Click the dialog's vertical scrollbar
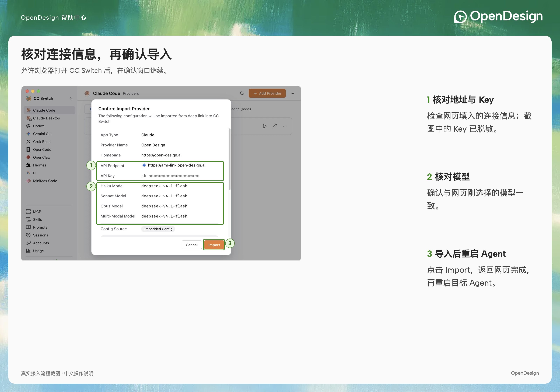Viewport: 560px width, 392px height. 229,159
